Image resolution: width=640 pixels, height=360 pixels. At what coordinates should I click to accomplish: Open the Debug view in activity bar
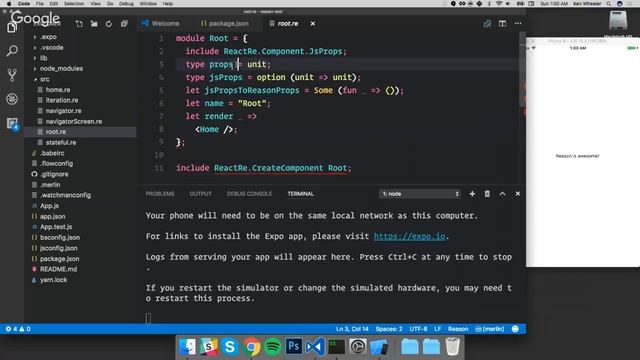12,99
